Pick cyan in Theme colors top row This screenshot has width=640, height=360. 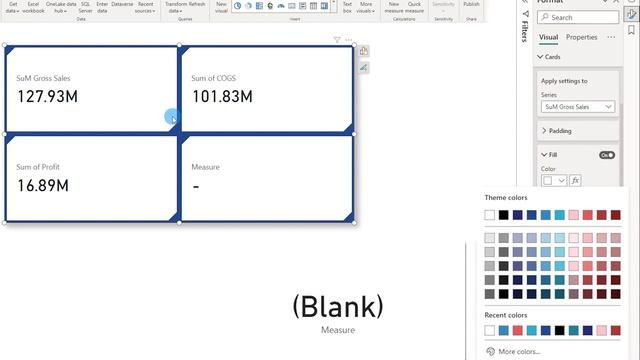(560, 215)
